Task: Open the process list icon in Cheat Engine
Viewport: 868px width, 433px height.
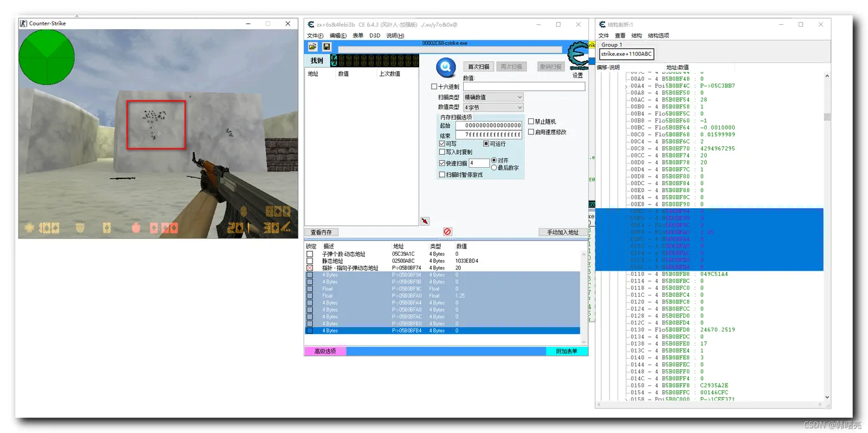Action: [x=312, y=47]
